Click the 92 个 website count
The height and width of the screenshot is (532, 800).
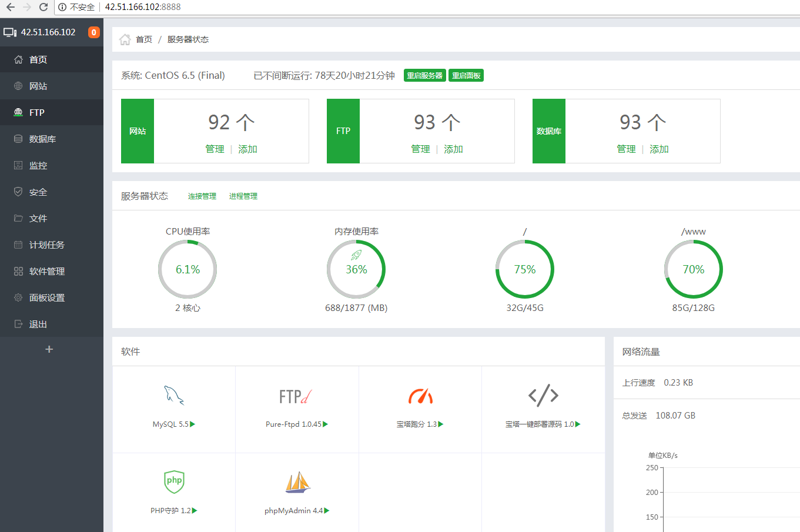point(232,122)
